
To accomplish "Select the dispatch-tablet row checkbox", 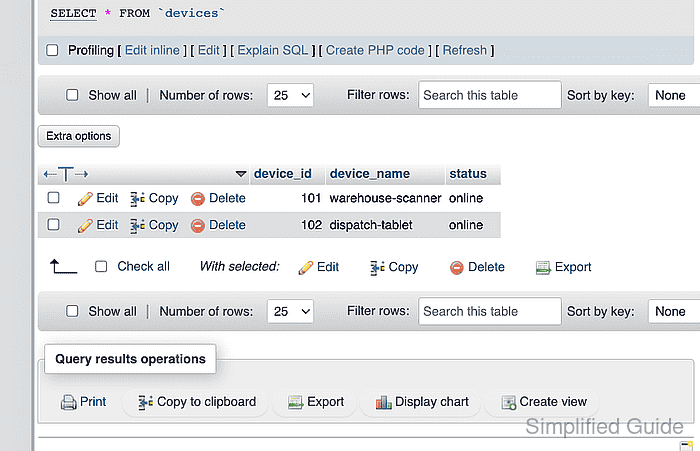I will click(54, 224).
